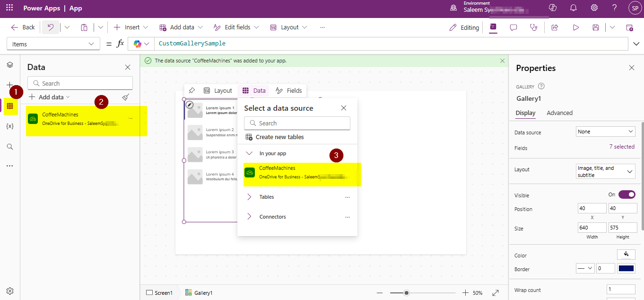Click the dark blue border color swatch
Viewport: 644px width, 300px height.
coord(626,268)
